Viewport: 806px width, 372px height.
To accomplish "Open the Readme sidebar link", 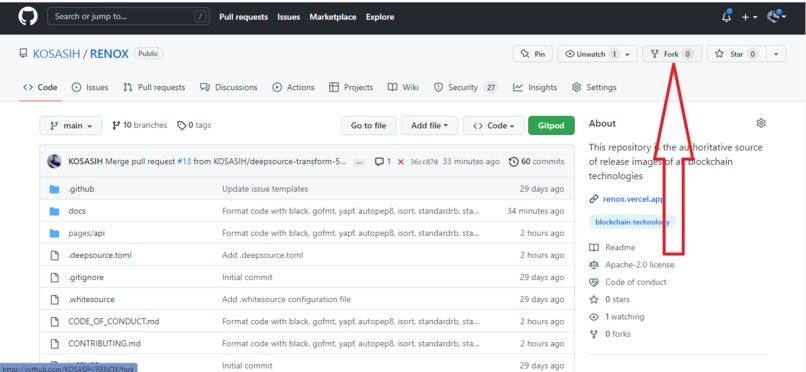I will coord(612,247).
